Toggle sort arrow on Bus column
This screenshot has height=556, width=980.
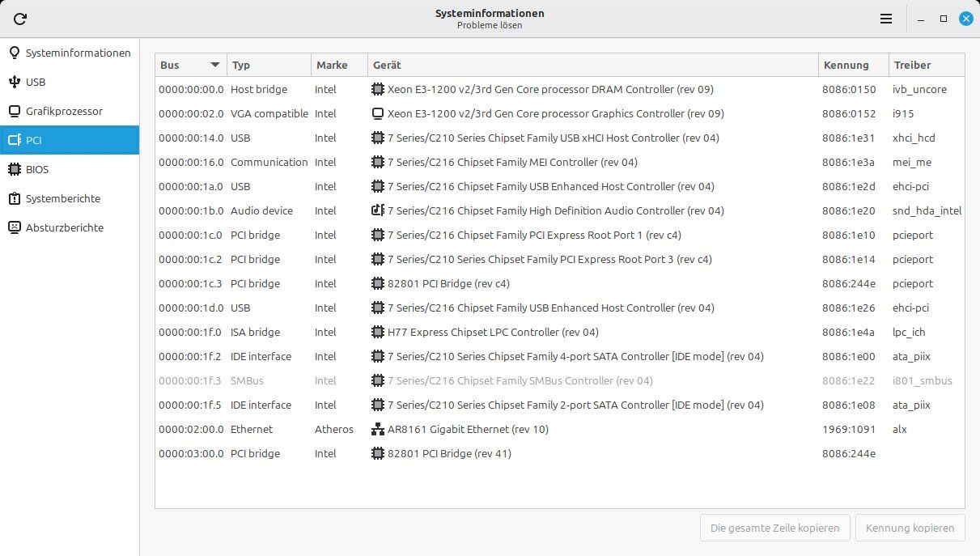click(x=215, y=65)
